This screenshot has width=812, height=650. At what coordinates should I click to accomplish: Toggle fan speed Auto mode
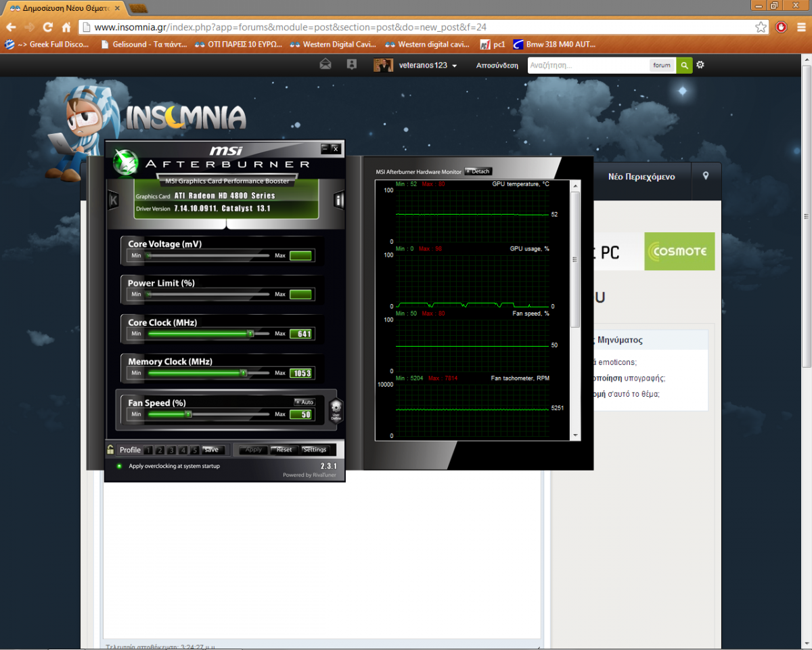pos(304,402)
